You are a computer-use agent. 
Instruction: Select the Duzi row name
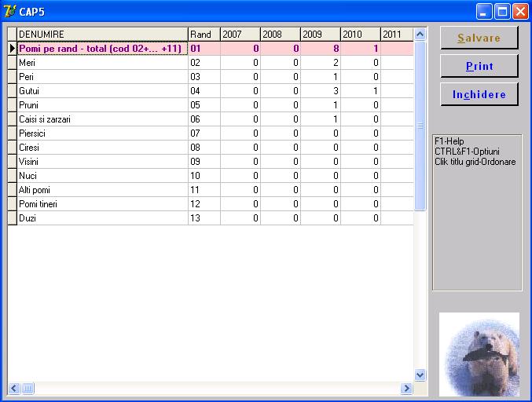[x=102, y=218]
